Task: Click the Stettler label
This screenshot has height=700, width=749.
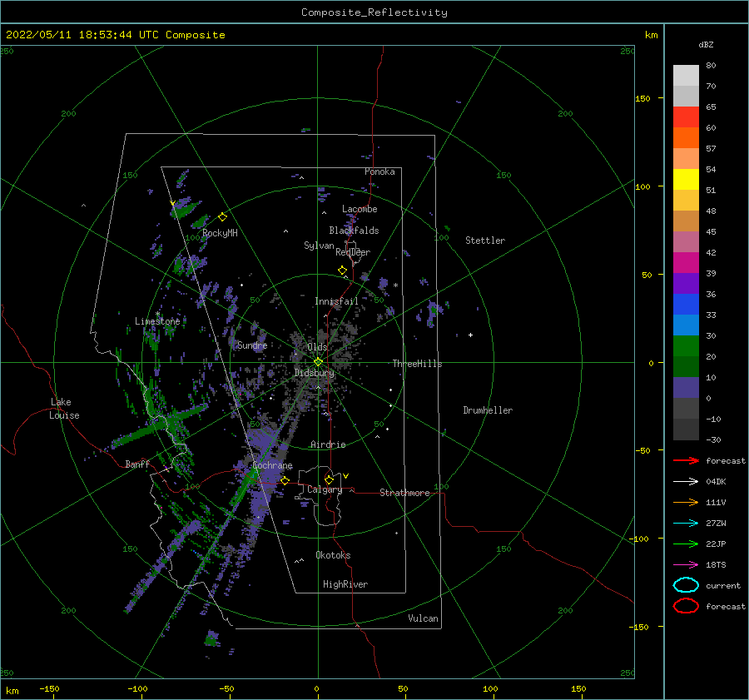Action: [x=485, y=241]
